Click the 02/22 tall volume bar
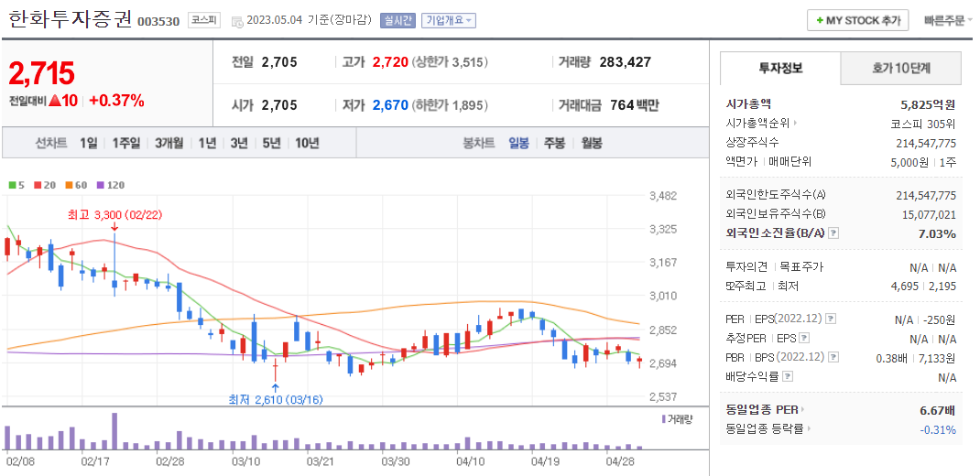Viewport: 980px width, 476px height. coord(114,431)
